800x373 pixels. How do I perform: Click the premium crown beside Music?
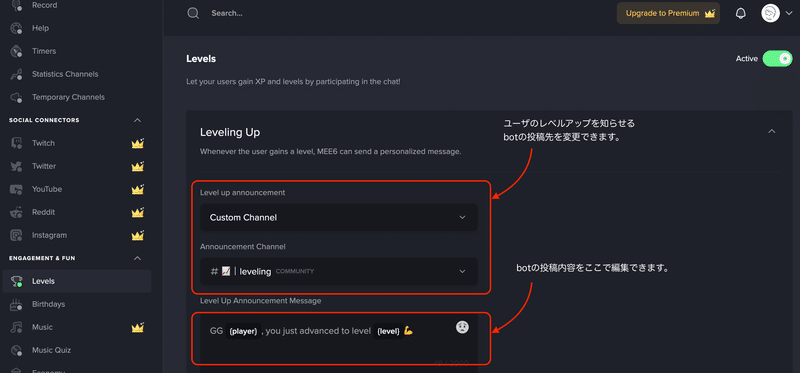click(x=138, y=327)
